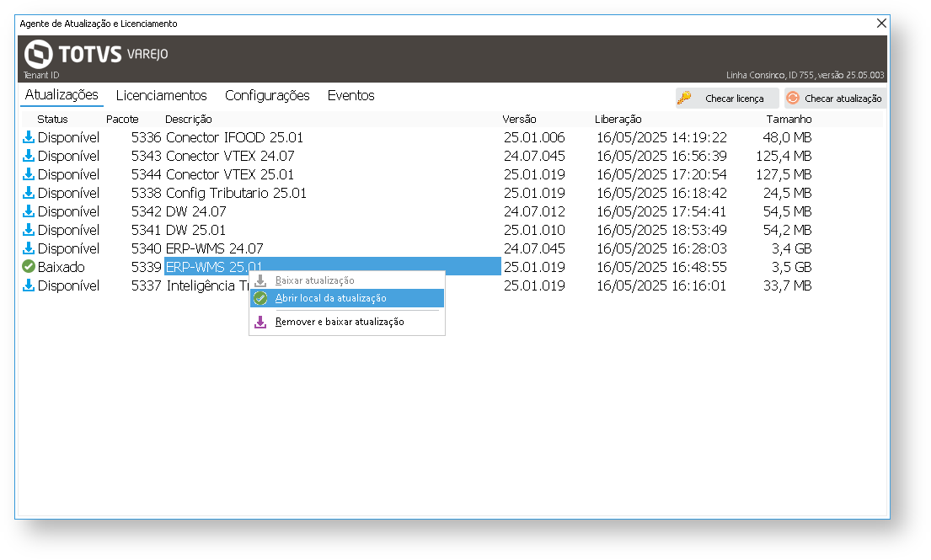Sort by the Pacote column header
This screenshot has width=931, height=560.
[x=122, y=120]
